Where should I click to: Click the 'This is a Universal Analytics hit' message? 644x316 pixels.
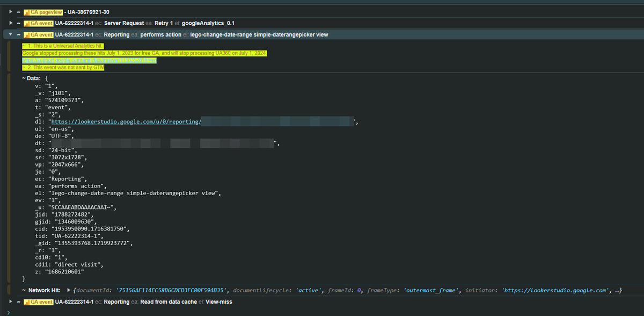63,46
